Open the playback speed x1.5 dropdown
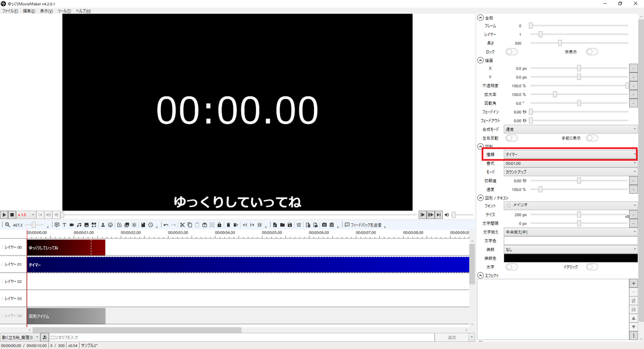644x349 pixels. pyautogui.click(x=26, y=215)
